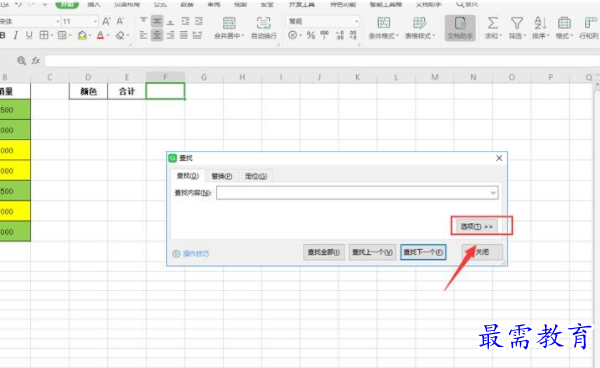
Task: Open the 操作技巧 link
Action: click(196, 253)
